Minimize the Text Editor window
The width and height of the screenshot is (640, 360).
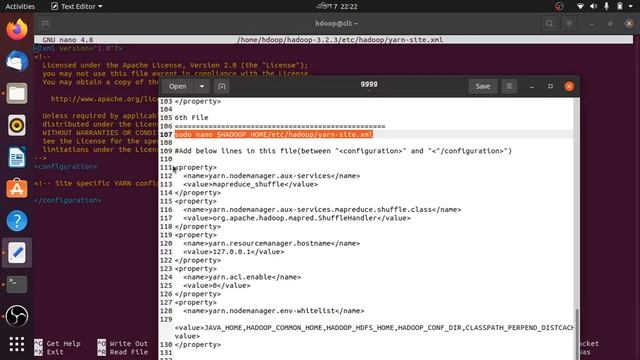531,87
